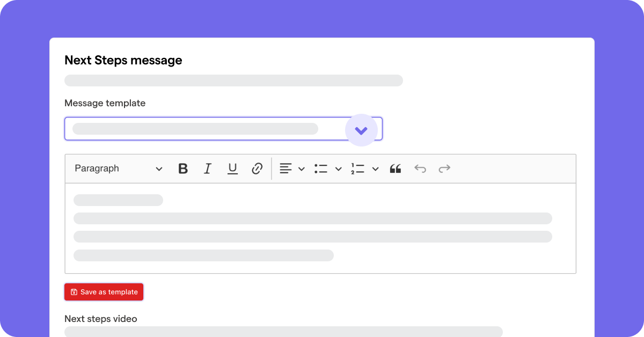
Task: Click Save as template button
Action: click(109, 292)
